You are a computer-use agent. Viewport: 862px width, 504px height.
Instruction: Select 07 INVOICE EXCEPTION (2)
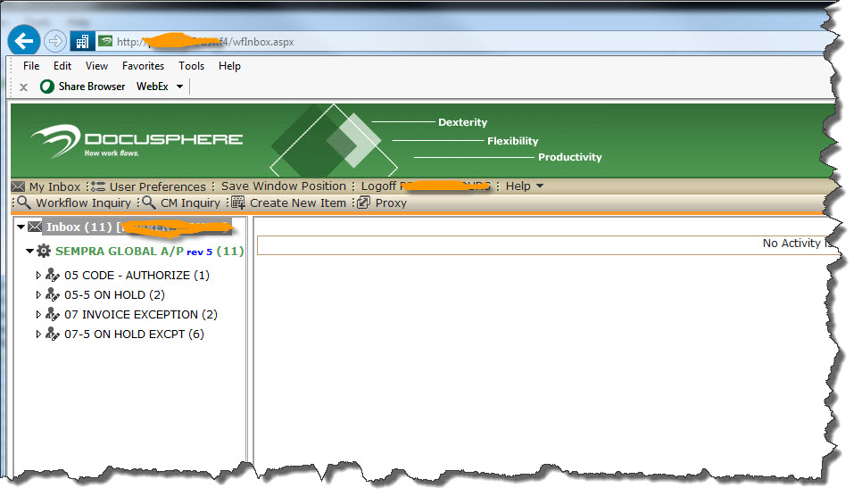click(141, 315)
